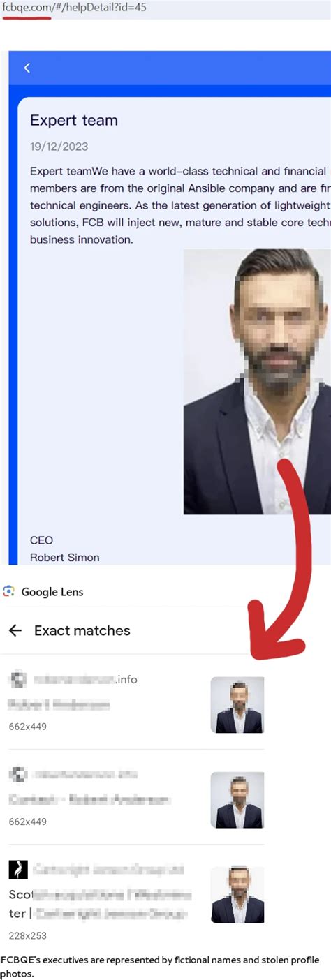Click the 228x253 size label
331x980 pixels.
click(x=28, y=935)
